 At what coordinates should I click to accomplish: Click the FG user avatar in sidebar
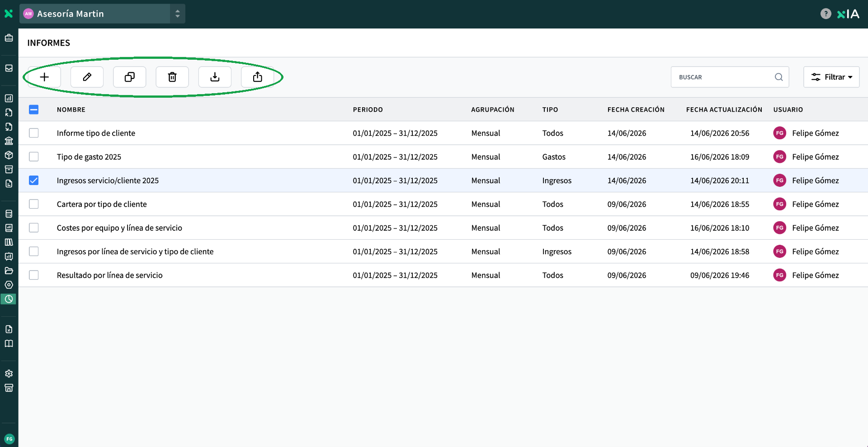(9, 439)
